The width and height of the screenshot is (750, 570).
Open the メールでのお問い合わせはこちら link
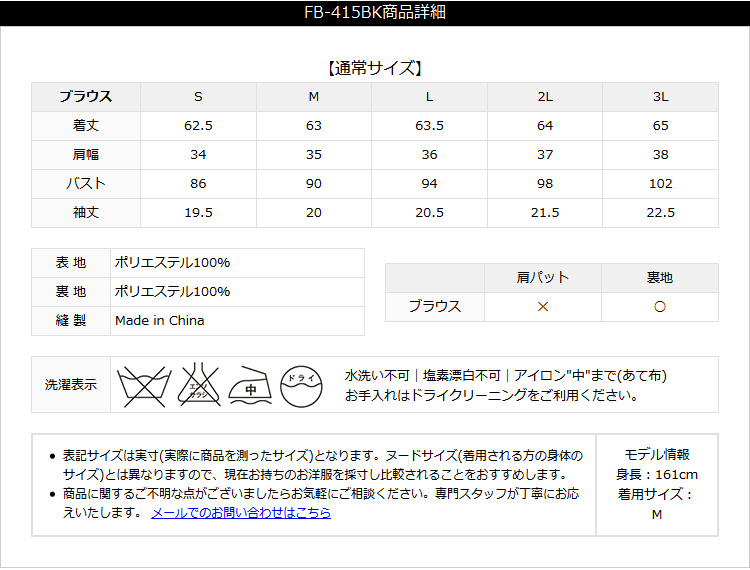[240, 512]
